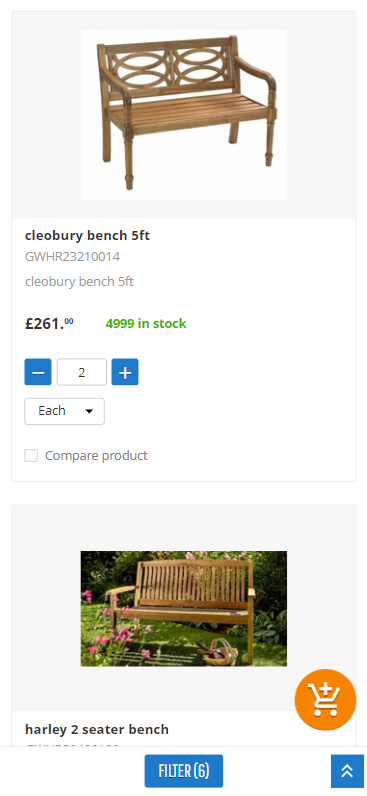The image size is (367, 796).
Task: Expand the Each unit dropdown
Action: (64, 411)
